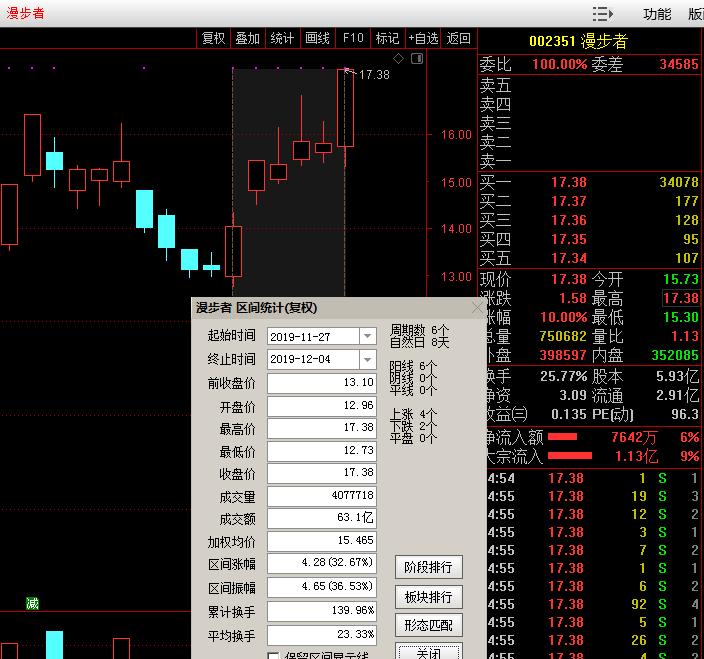Click the 前收盘价 value field
Image resolution: width=704 pixels, height=659 pixels.
pyautogui.click(x=322, y=383)
